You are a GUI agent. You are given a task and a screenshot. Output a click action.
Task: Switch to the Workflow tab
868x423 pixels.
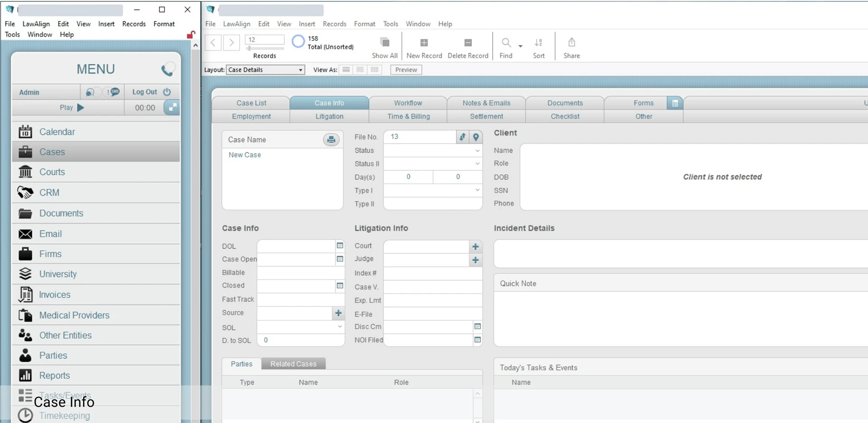point(408,103)
